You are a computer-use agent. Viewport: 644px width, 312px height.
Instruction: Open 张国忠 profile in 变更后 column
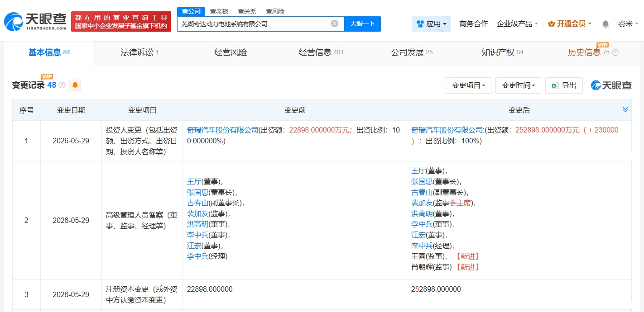(x=422, y=181)
